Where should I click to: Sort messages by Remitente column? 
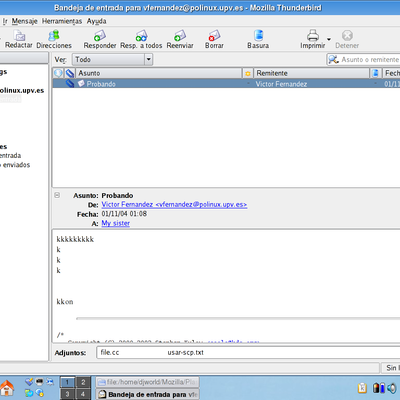pyautogui.click(x=311, y=73)
